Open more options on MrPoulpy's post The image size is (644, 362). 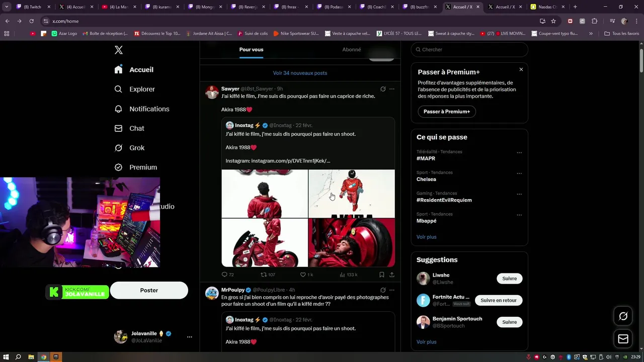pos(392,290)
